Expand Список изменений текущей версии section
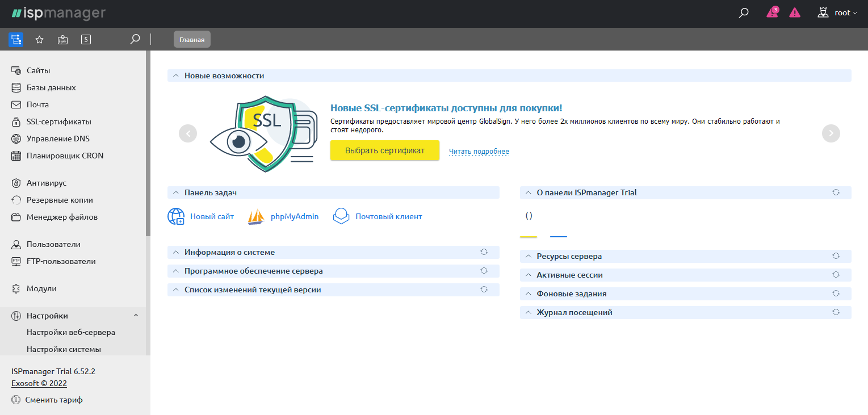The height and width of the screenshot is (415, 868). 176,290
